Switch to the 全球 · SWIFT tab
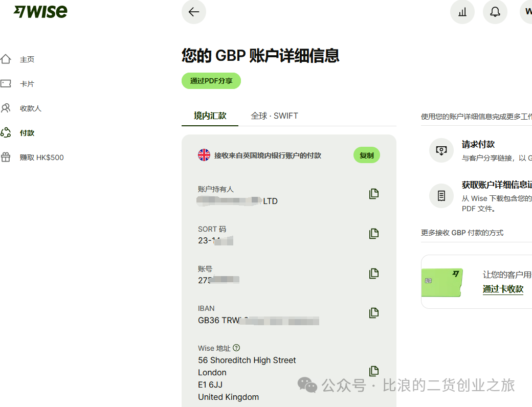Screen dimensions: 532x407 coord(274,116)
